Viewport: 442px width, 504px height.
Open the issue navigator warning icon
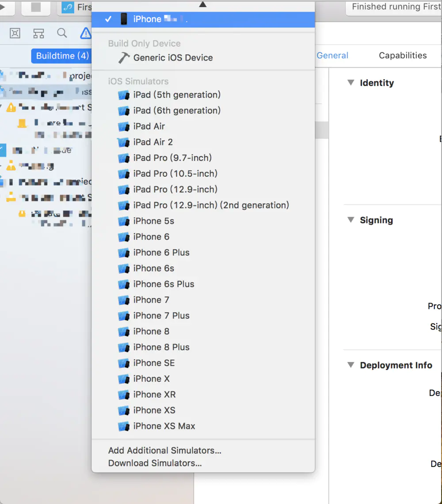click(x=86, y=33)
